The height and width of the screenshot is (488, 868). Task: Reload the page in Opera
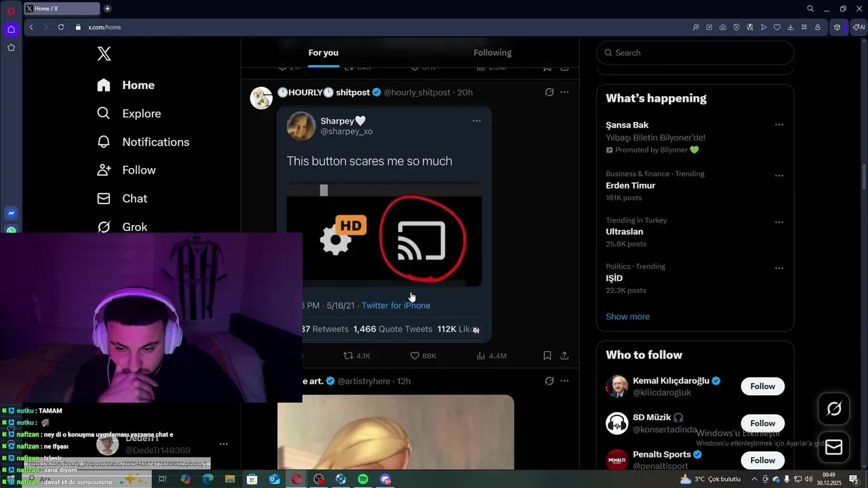(61, 27)
